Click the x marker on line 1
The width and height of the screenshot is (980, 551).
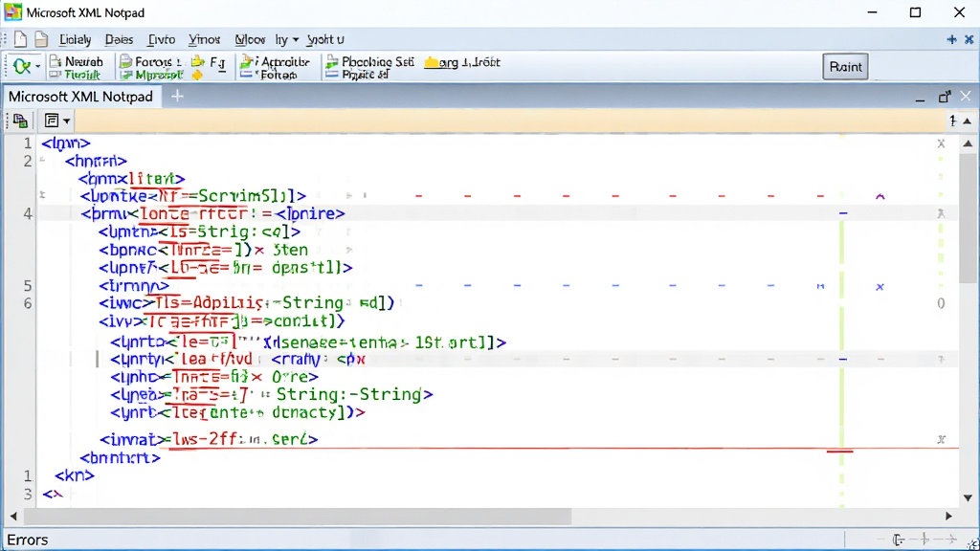pyautogui.click(x=941, y=143)
